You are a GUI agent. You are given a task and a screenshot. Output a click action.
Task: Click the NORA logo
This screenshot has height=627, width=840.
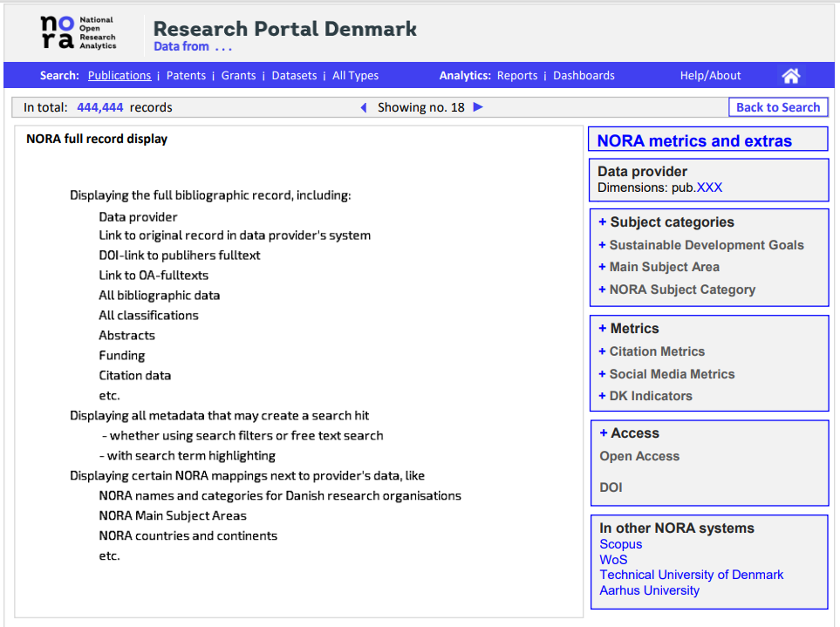coord(79,32)
